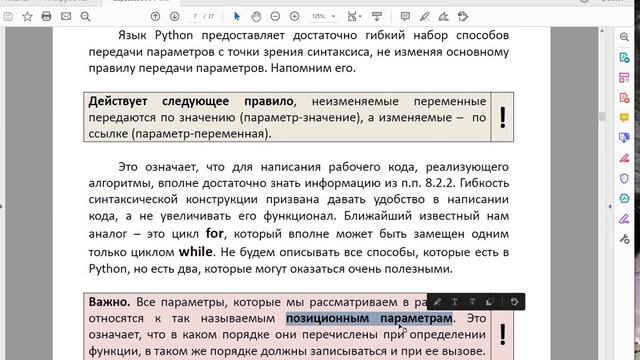Send file by email envelope icon
This screenshot has width=640, height=360.
pos(66,16)
